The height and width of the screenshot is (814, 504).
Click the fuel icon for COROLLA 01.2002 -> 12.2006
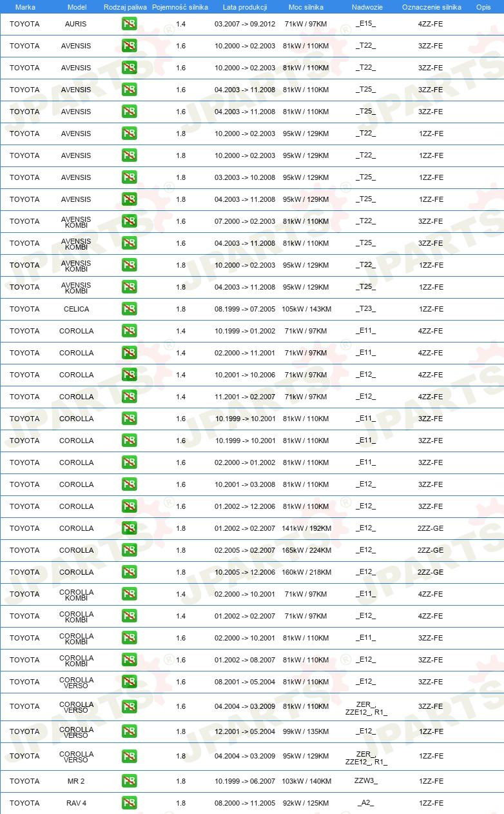coord(129,506)
